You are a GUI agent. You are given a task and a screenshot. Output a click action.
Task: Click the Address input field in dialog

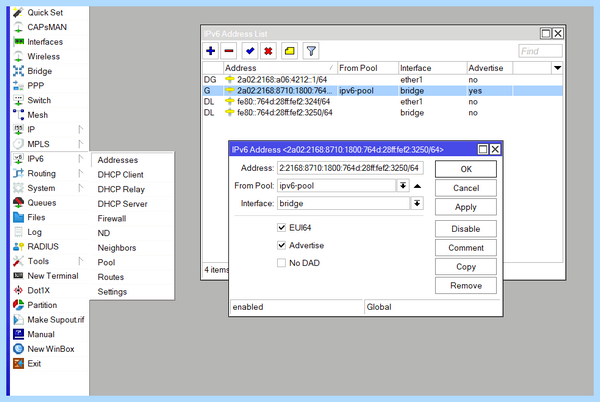point(350,168)
